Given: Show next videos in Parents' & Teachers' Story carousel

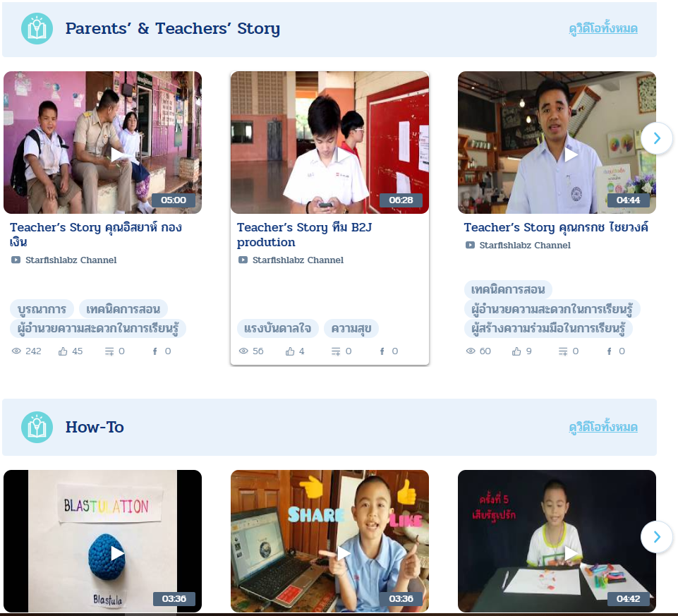Looking at the screenshot, I should [x=657, y=138].
